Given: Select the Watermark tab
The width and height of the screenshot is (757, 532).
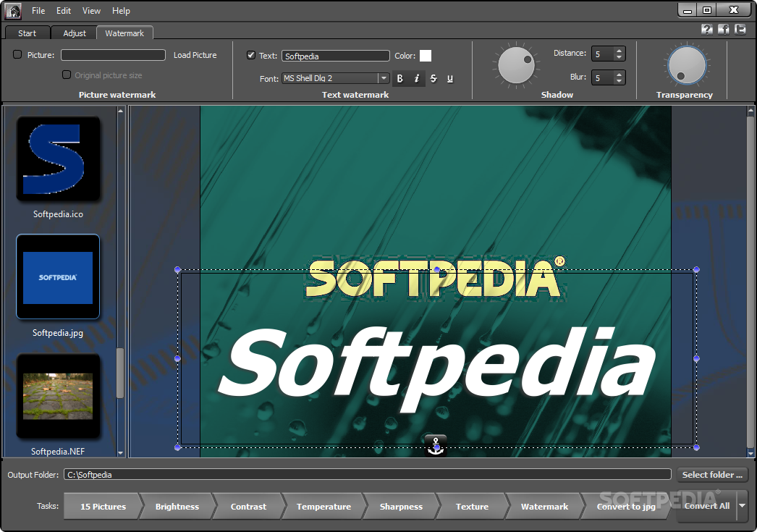Looking at the screenshot, I should 124,33.
